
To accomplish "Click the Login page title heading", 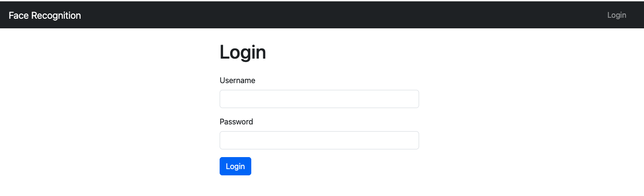I will (243, 52).
